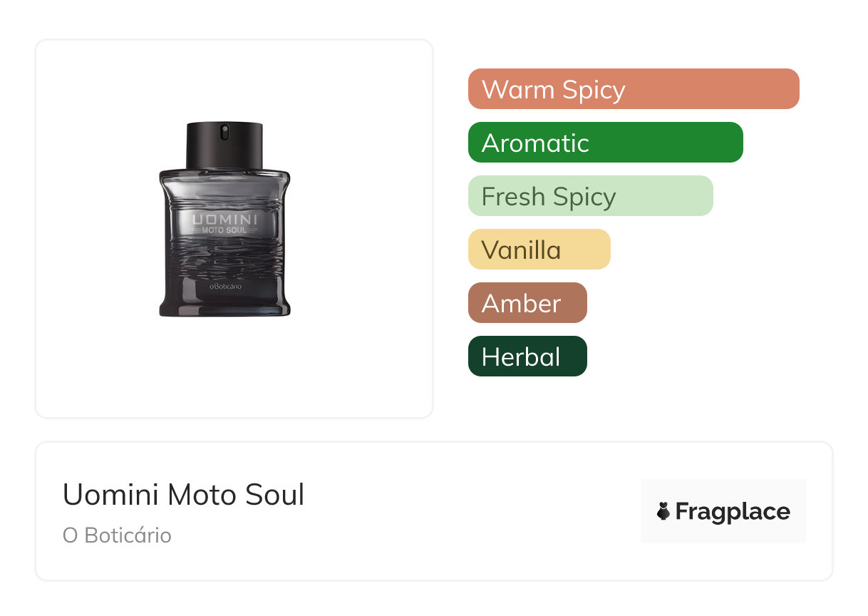The height and width of the screenshot is (616, 868).
Task: Select the Warm Spicy accord bar
Action: 633,89
